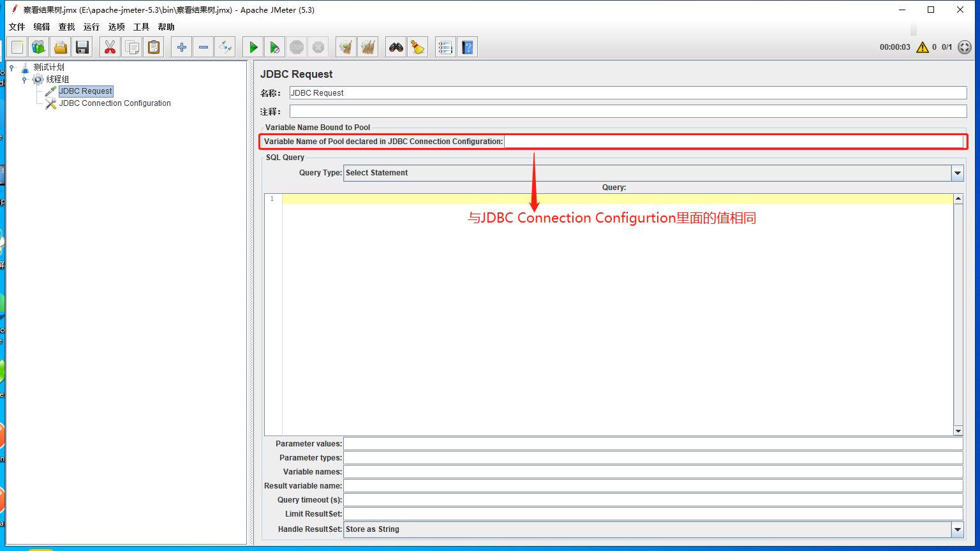
Task: Click the Limit ResultSet field
Action: click(x=653, y=514)
